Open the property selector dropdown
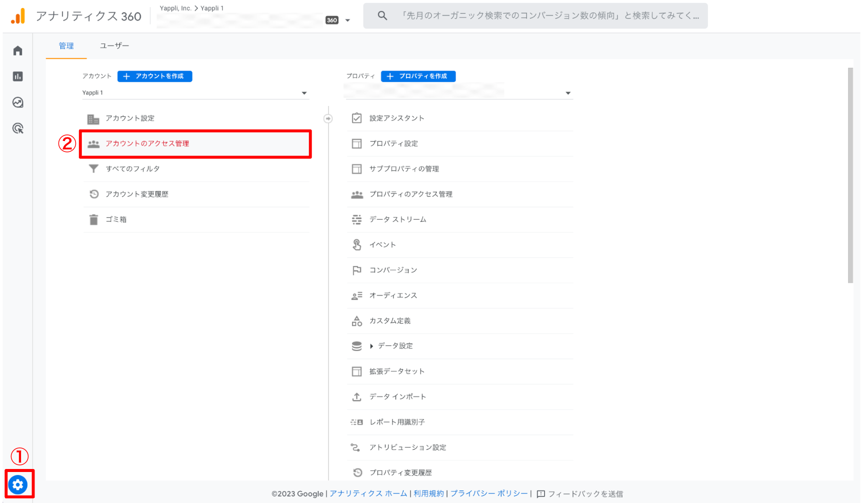 point(459,93)
